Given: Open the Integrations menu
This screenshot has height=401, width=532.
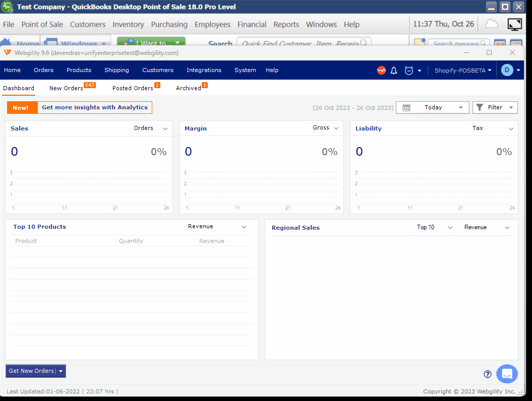Looking at the screenshot, I should pos(204,70).
